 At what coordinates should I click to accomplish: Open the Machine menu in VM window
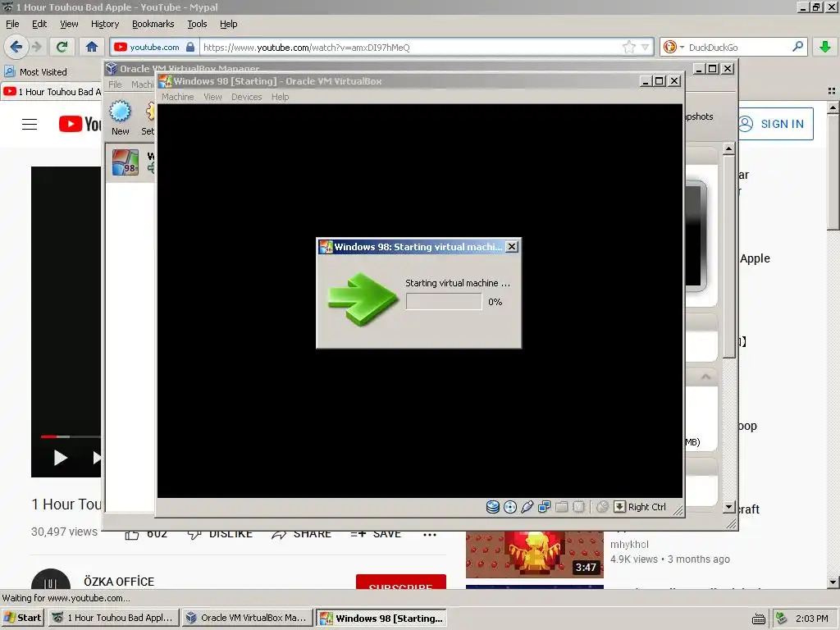point(177,97)
